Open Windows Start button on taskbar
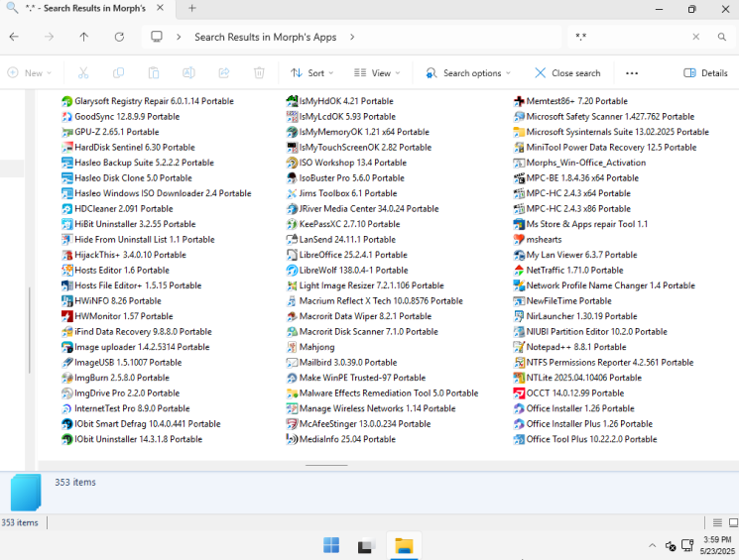The height and width of the screenshot is (560, 739). [331, 545]
